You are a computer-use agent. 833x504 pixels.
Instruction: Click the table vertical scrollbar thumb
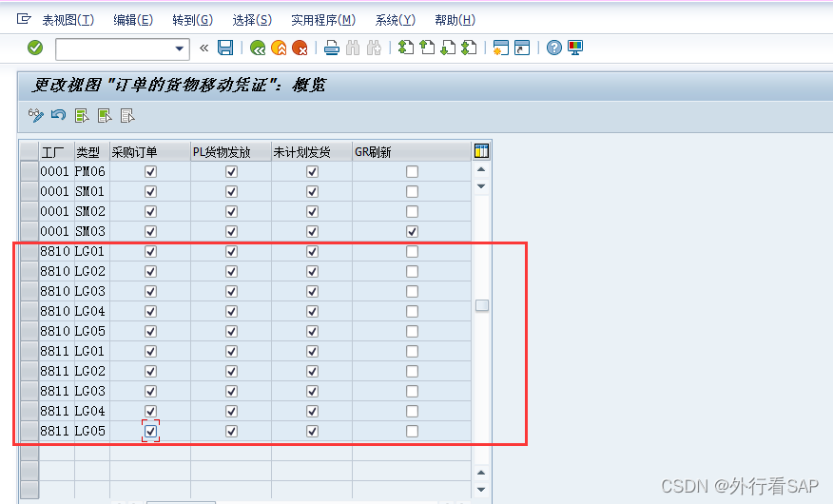(x=482, y=305)
